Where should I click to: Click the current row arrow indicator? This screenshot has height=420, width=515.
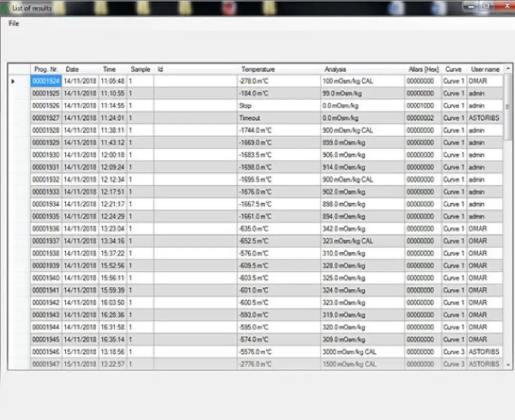(13, 81)
